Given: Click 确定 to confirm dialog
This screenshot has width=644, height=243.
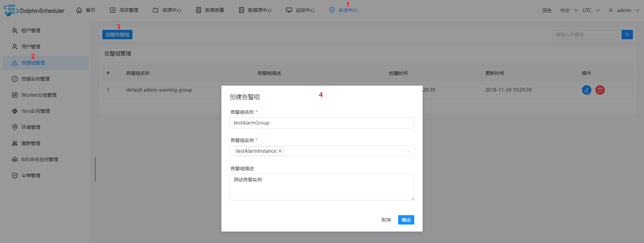Looking at the screenshot, I should (406, 220).
